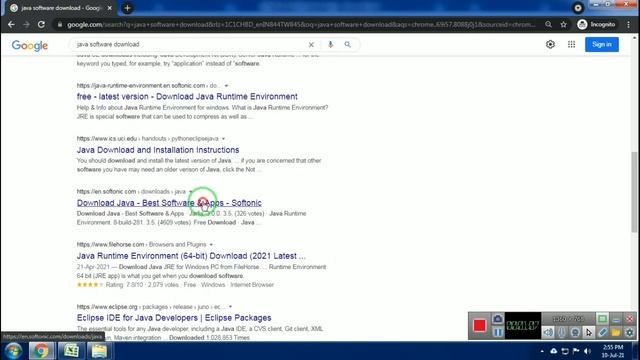Toggle recorder webcam capture
Screen dimensions: 640x360
point(575,332)
